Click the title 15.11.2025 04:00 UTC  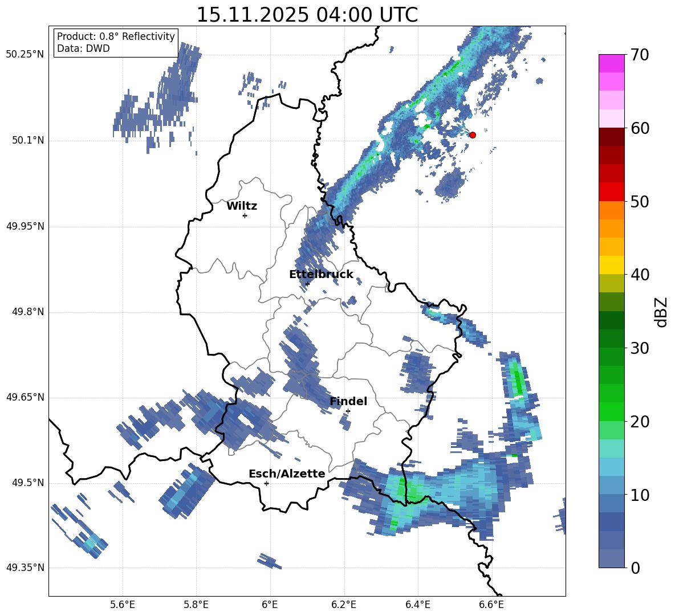(307, 15)
